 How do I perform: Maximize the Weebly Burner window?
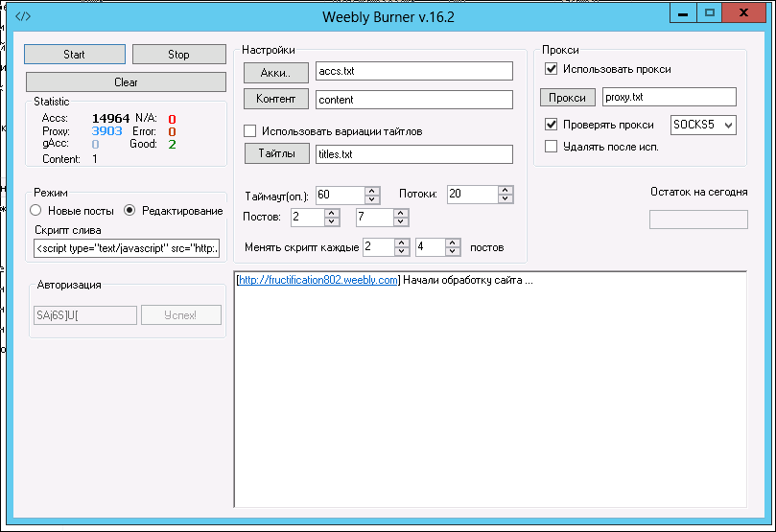[x=709, y=12]
